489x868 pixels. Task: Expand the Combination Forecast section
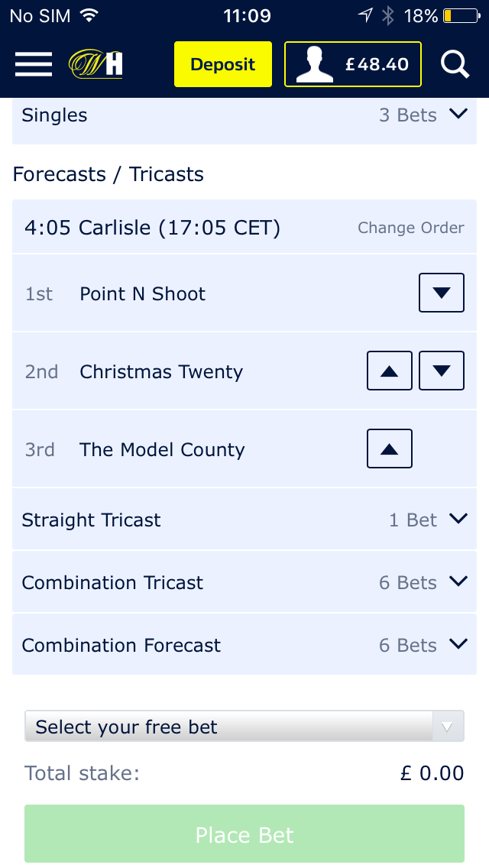tap(458, 643)
